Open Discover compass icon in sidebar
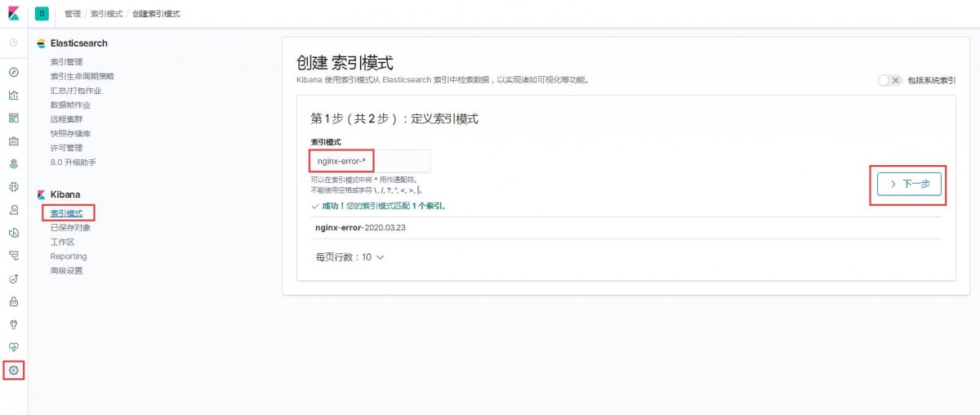This screenshot has height=415, width=980. point(13,72)
